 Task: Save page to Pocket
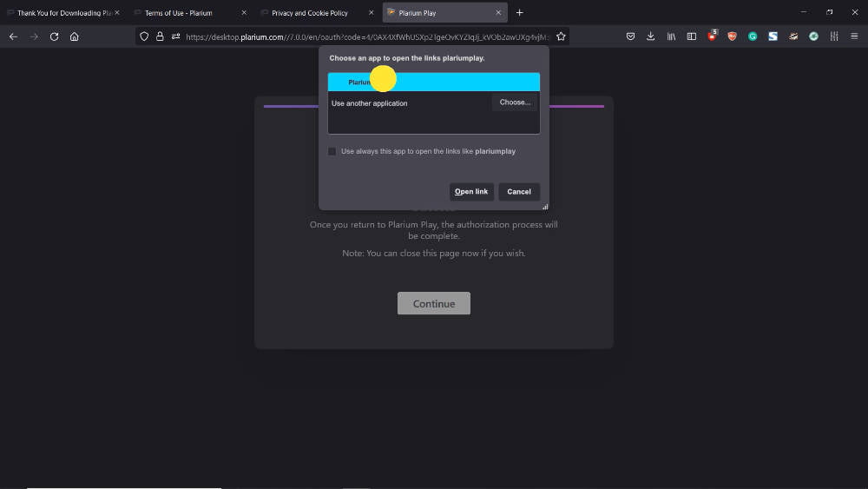(x=630, y=36)
